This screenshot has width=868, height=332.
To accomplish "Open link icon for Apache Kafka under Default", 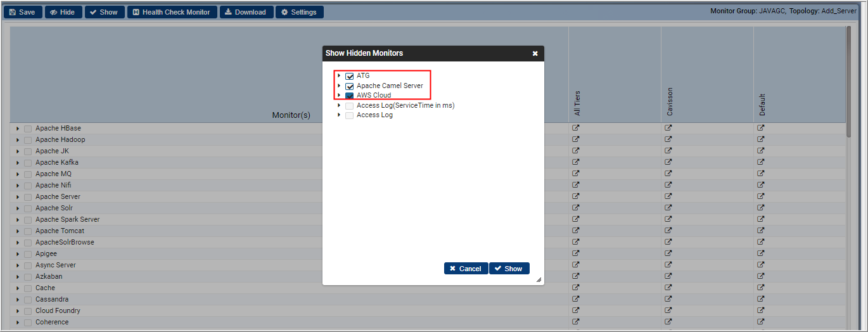I will 761,162.
